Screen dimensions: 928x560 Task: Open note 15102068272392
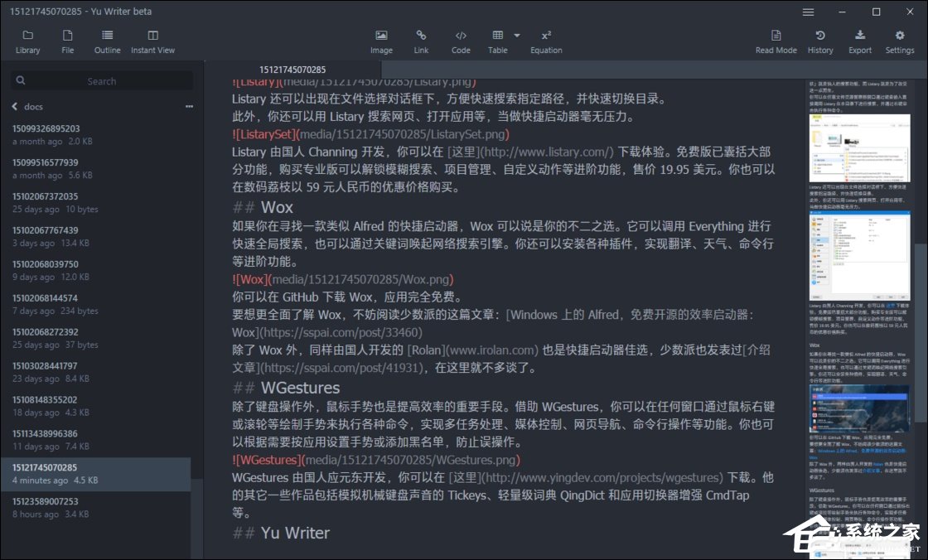pyautogui.click(x=96, y=339)
